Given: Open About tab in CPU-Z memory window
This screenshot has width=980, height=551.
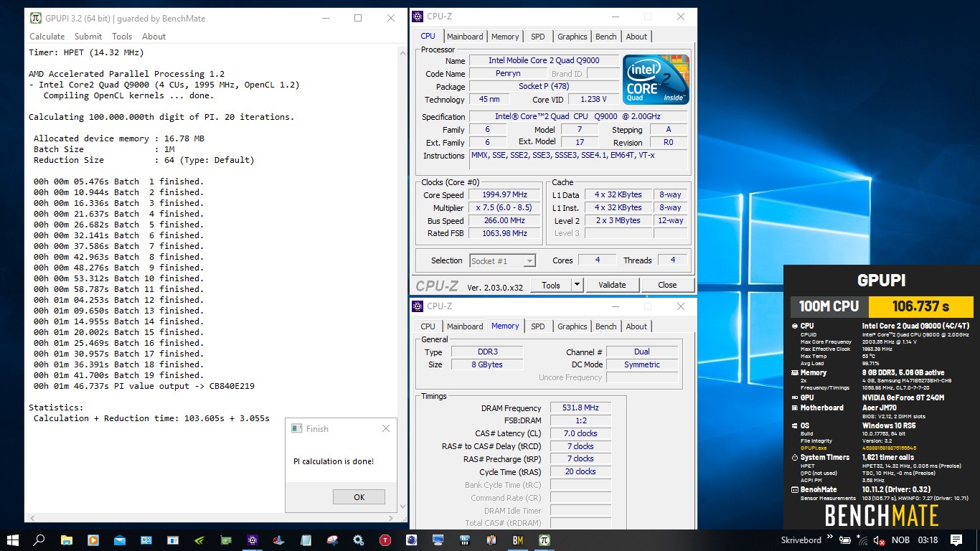Looking at the screenshot, I should pos(636,326).
